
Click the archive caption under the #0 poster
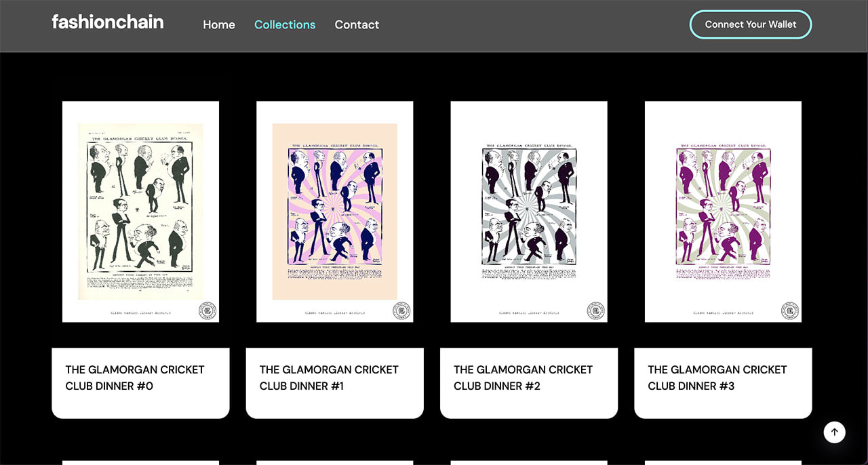140,313
